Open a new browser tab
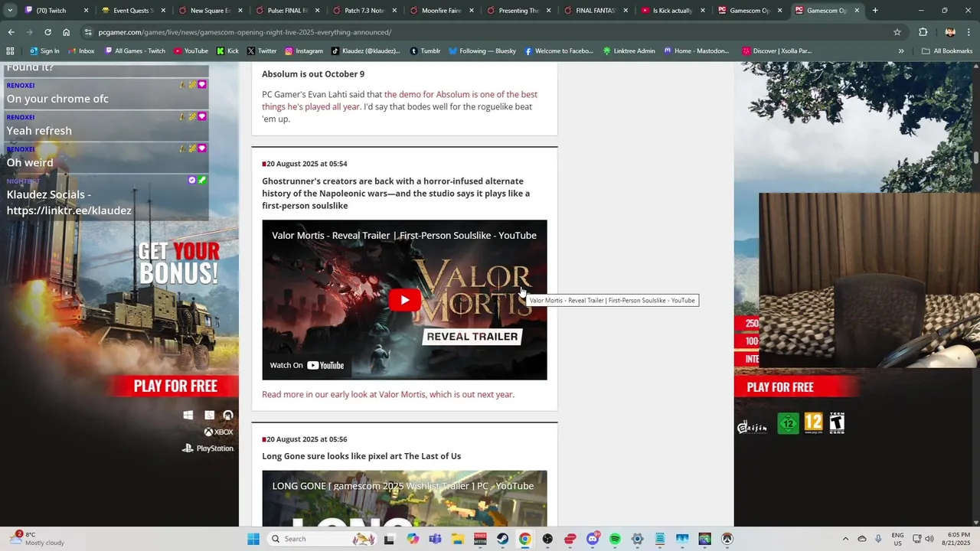This screenshot has width=980, height=551. pyautogui.click(x=875, y=11)
